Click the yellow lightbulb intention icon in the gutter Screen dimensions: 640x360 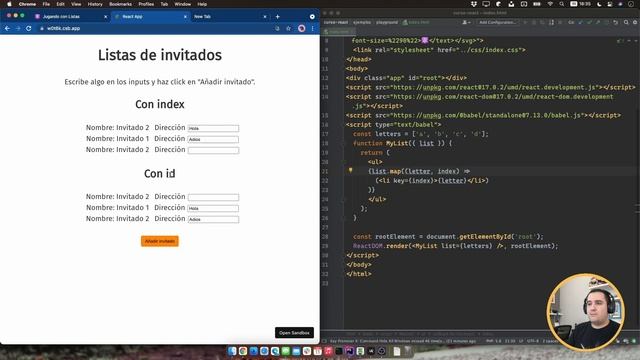click(x=350, y=171)
